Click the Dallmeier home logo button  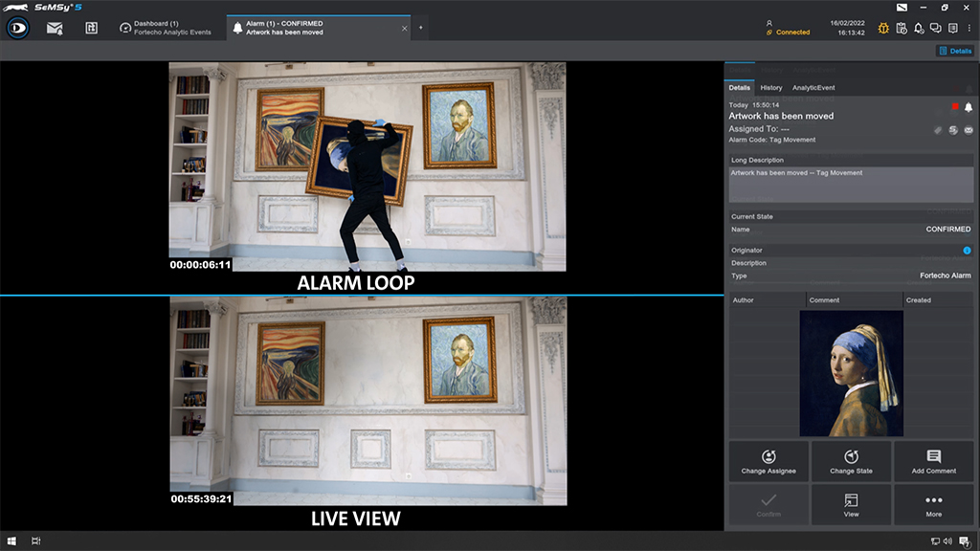click(17, 28)
